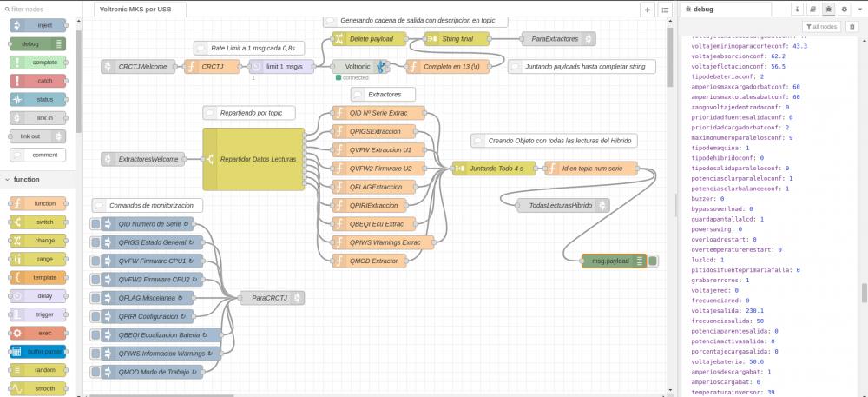Trigger the QPIGS Estado General inject button

(x=95, y=242)
